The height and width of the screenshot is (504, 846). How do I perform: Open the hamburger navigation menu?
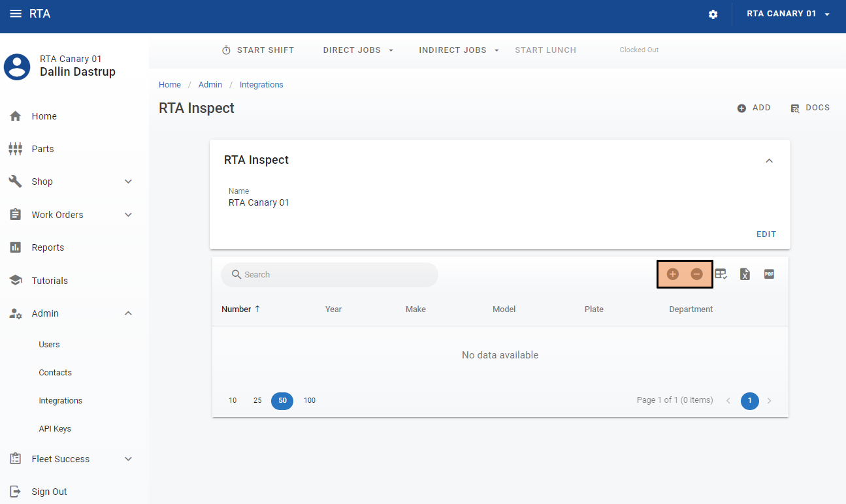pos(15,14)
